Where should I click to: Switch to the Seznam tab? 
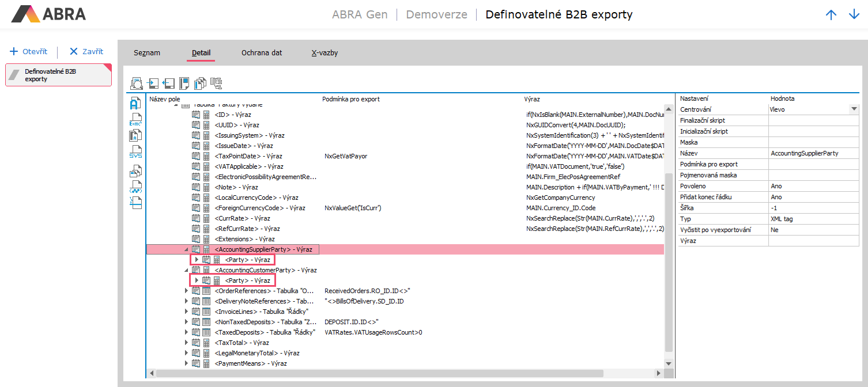pyautogui.click(x=147, y=53)
